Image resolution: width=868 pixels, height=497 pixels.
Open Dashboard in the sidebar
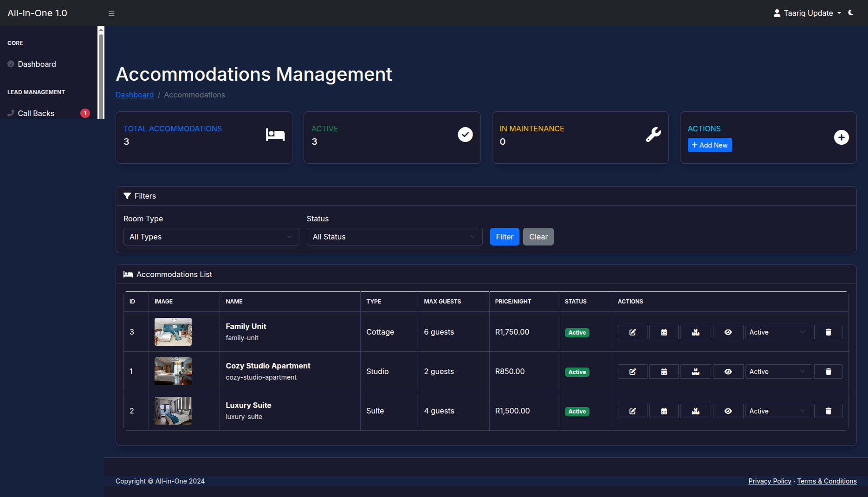[x=37, y=64]
